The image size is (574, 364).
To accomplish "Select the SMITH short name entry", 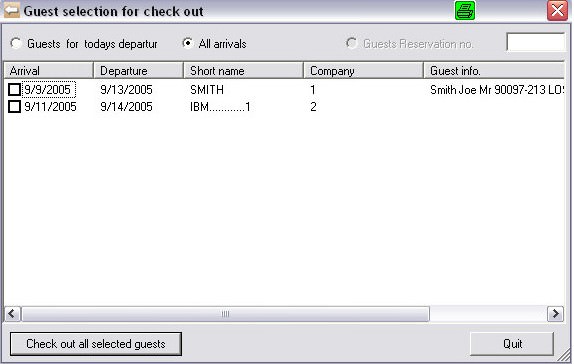I will [x=207, y=90].
